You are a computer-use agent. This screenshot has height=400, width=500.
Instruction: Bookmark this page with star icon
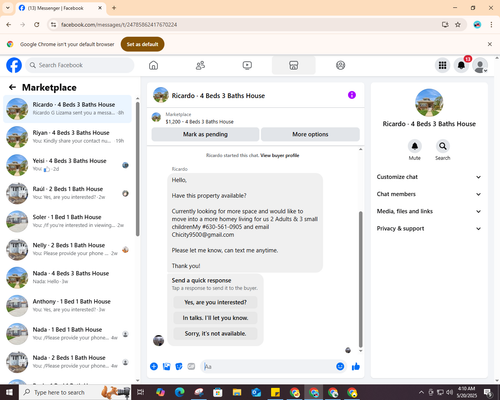(x=458, y=25)
